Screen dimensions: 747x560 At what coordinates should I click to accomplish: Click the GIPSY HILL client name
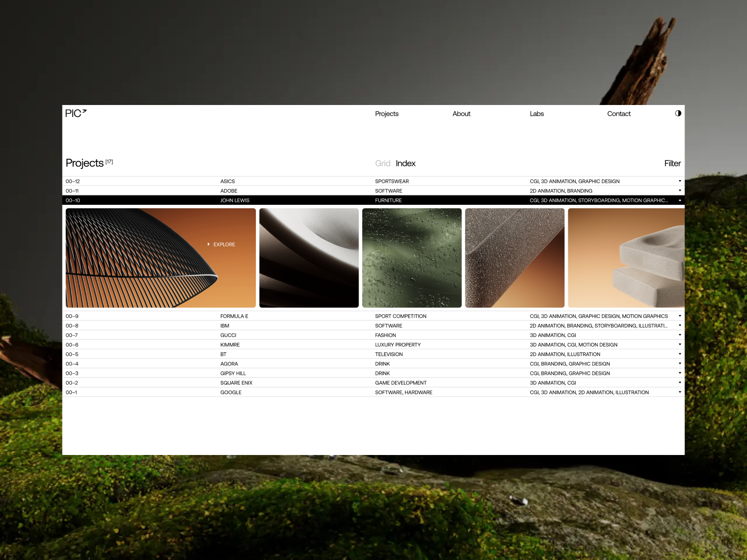tap(233, 374)
